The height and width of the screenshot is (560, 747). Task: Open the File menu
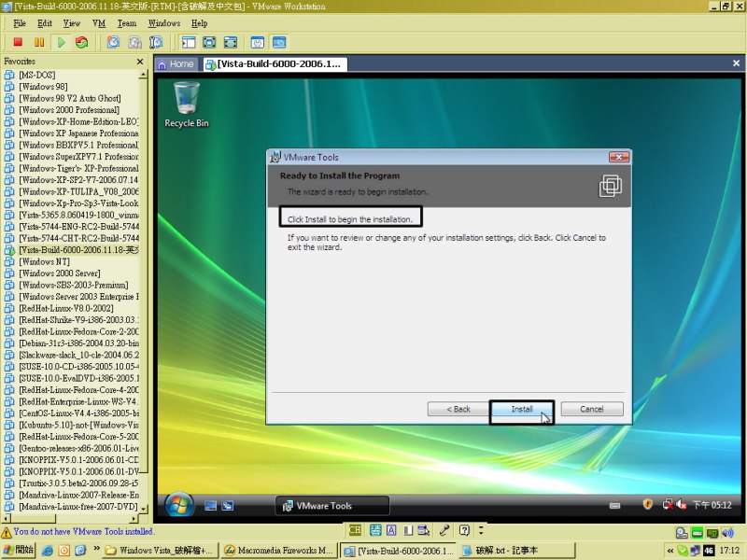point(20,23)
